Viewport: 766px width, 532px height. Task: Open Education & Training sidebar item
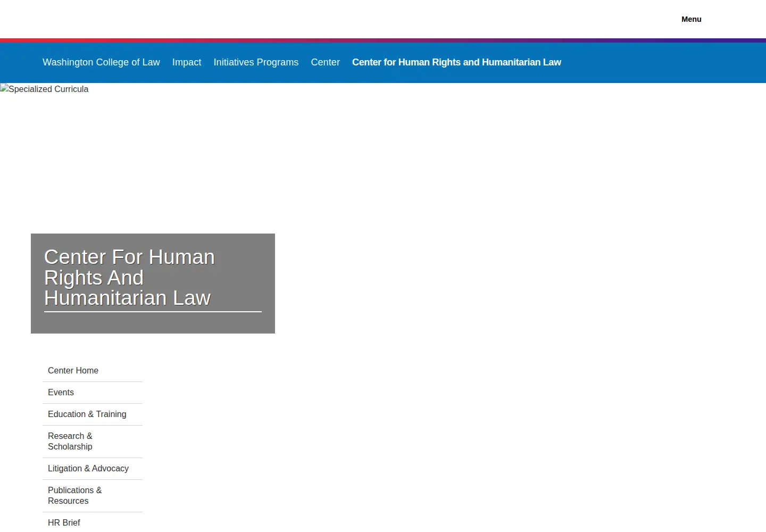pyautogui.click(x=93, y=414)
